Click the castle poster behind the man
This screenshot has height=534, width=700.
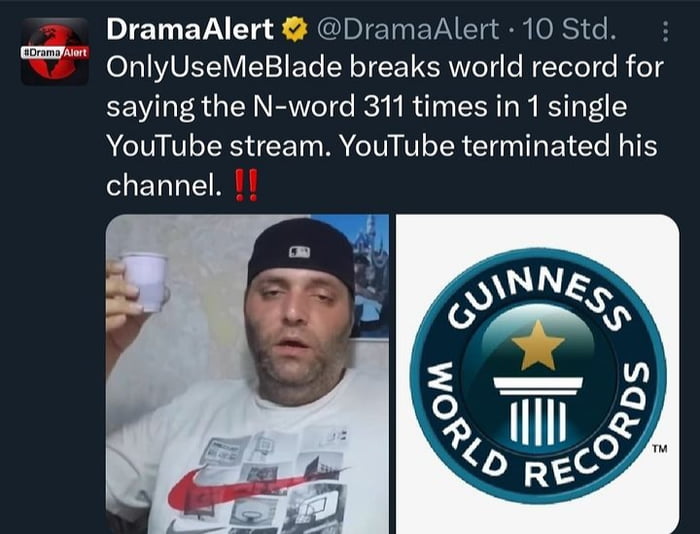click(x=370, y=277)
